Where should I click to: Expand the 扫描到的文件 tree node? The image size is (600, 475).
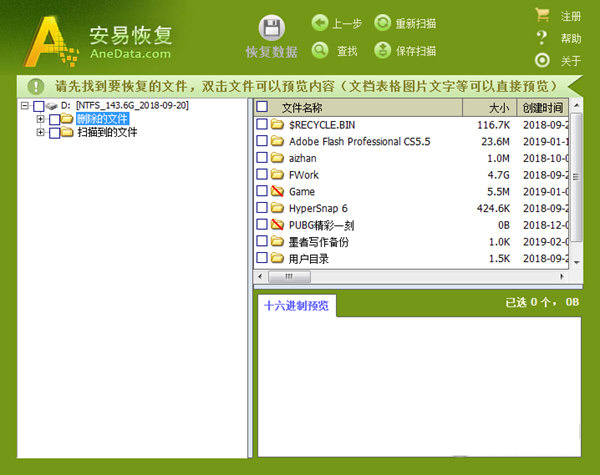pyautogui.click(x=41, y=133)
